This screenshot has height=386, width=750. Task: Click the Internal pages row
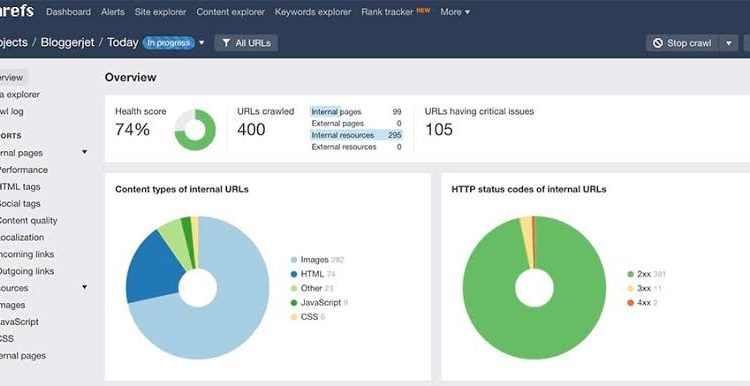point(356,112)
